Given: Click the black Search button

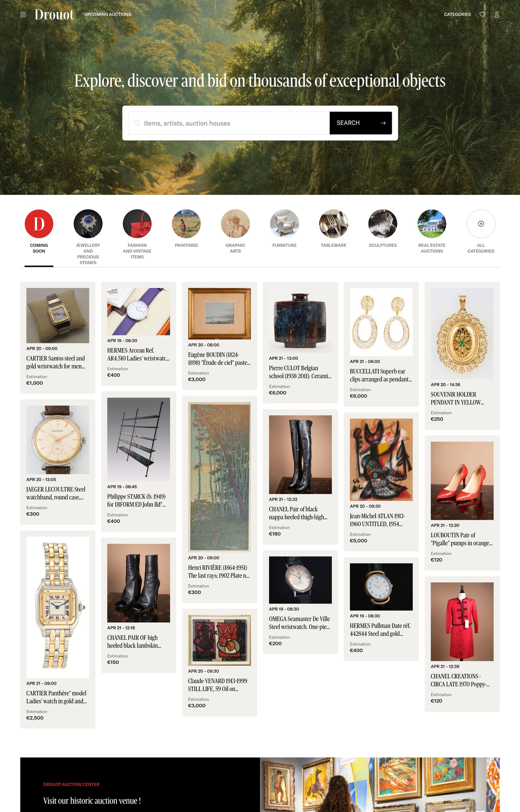Looking at the screenshot, I should 361,123.
